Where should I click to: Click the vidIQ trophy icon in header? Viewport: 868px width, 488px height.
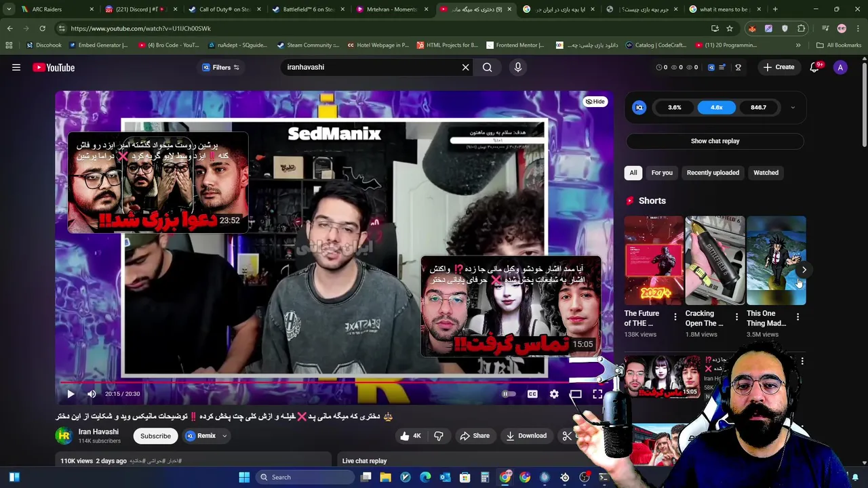pos(738,67)
